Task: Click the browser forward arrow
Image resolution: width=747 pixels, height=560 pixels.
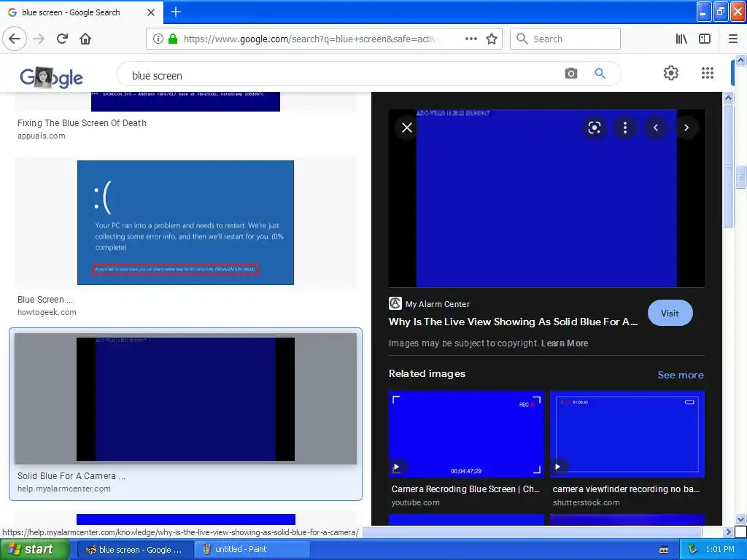Action: tap(39, 39)
